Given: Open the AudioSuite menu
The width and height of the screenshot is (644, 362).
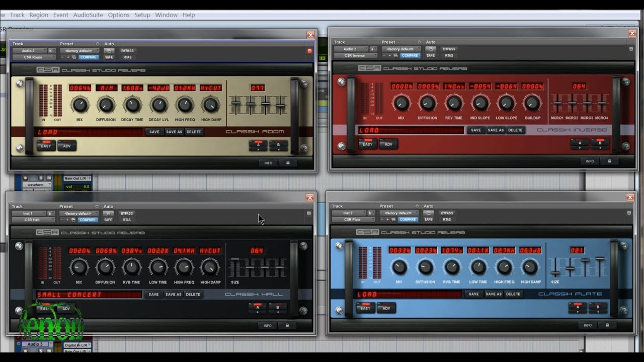Looking at the screenshot, I should point(88,15).
